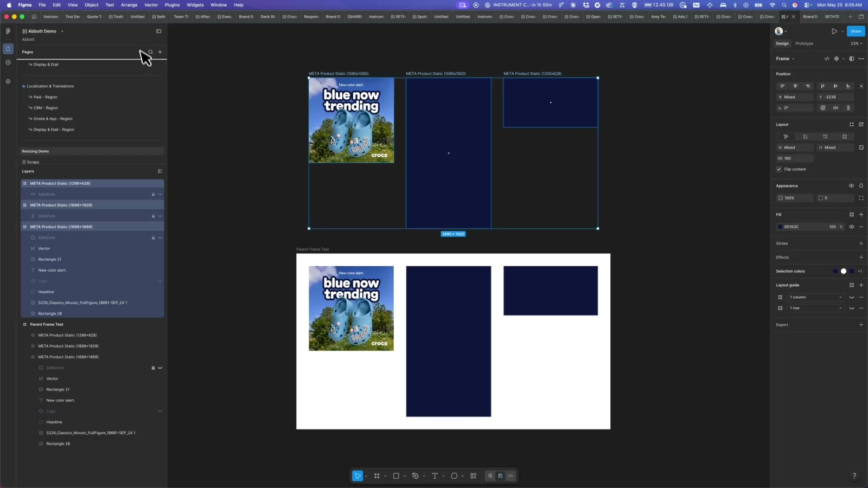Switch to the Design tab
The image size is (868, 488).
pos(782,43)
